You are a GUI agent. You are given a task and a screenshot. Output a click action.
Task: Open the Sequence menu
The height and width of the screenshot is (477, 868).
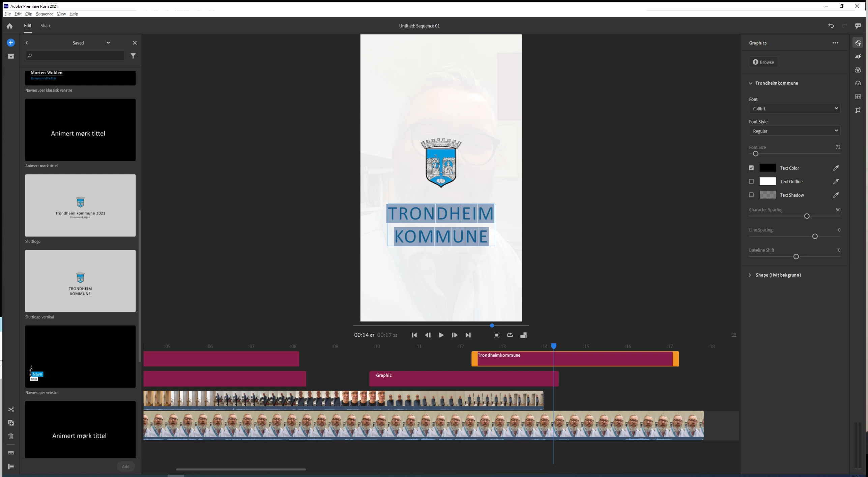(x=45, y=14)
